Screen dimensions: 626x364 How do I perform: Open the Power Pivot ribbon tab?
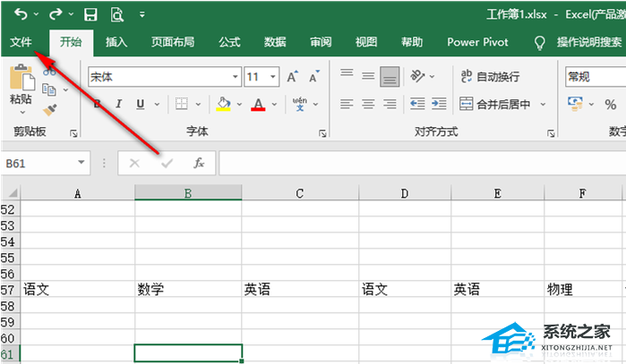(x=477, y=42)
